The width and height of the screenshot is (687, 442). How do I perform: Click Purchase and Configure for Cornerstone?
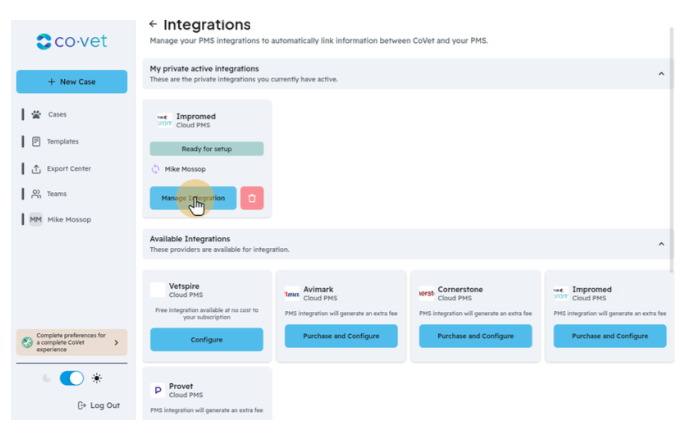475,336
